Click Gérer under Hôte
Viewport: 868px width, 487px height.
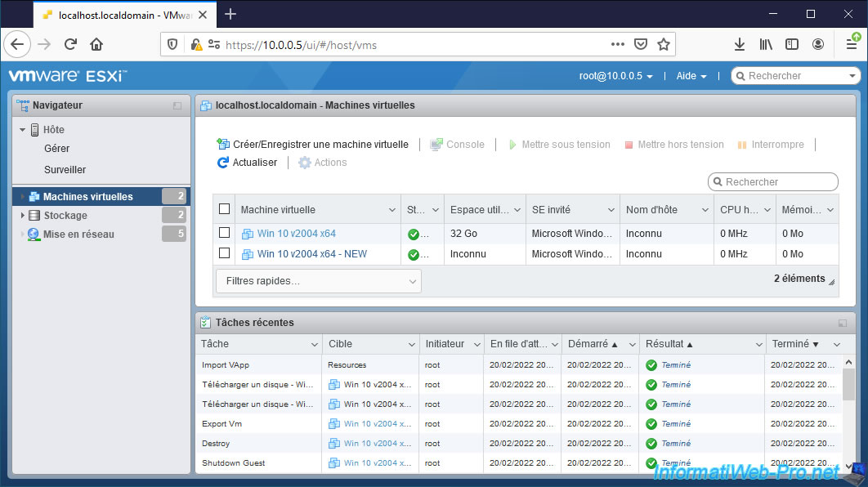[57, 149]
